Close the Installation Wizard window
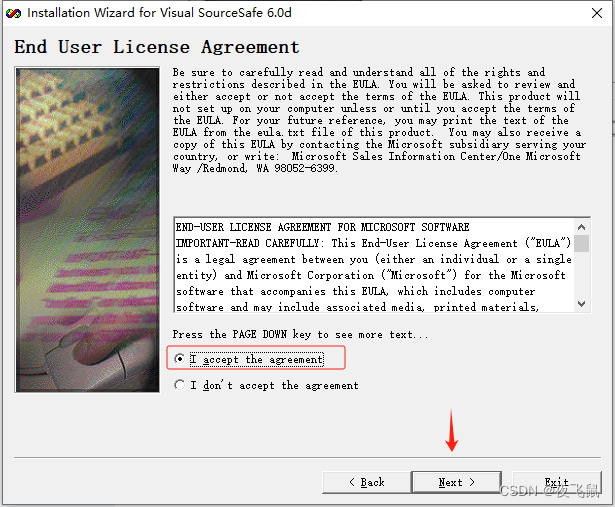615x507 pixels. [x=597, y=13]
